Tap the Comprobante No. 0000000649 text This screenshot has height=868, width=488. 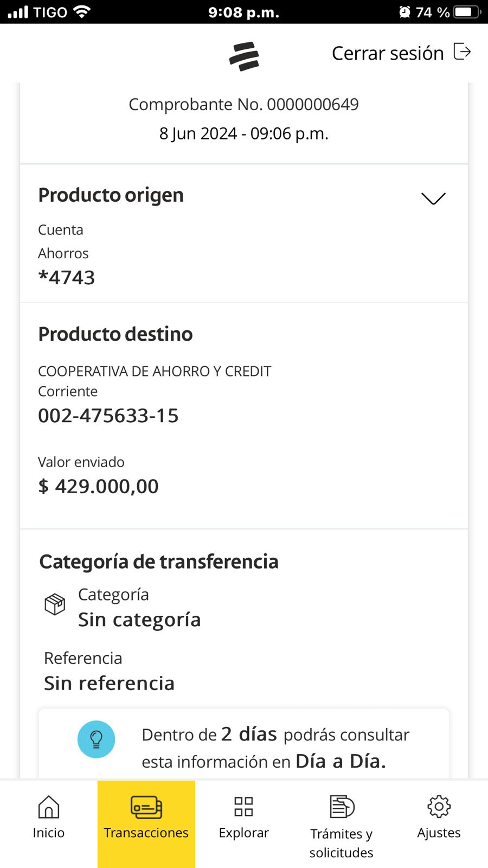(243, 104)
